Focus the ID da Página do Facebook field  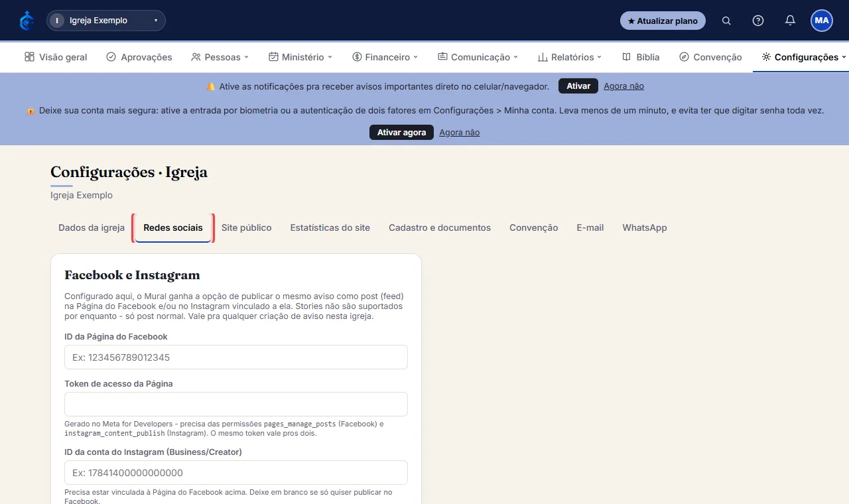pos(236,357)
